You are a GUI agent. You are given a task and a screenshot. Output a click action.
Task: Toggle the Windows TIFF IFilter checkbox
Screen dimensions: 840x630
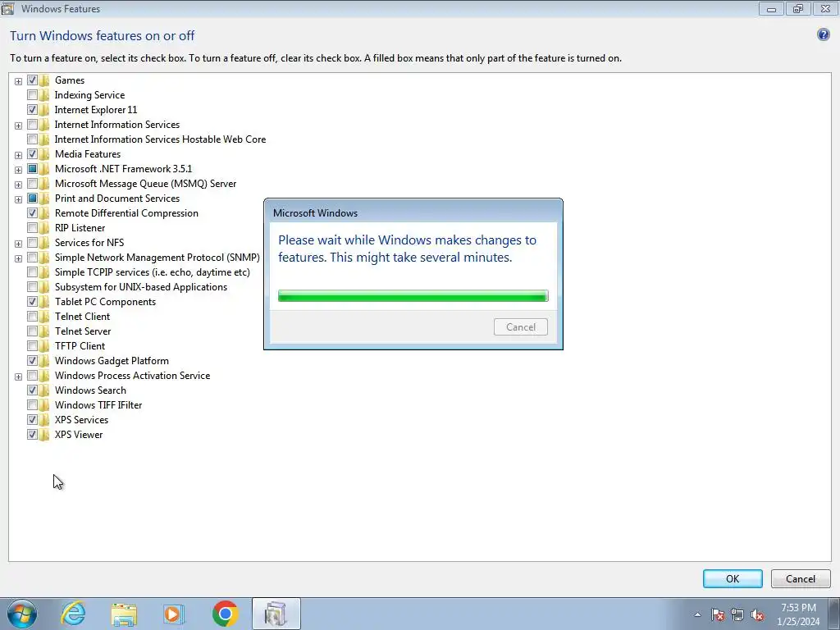(x=32, y=405)
